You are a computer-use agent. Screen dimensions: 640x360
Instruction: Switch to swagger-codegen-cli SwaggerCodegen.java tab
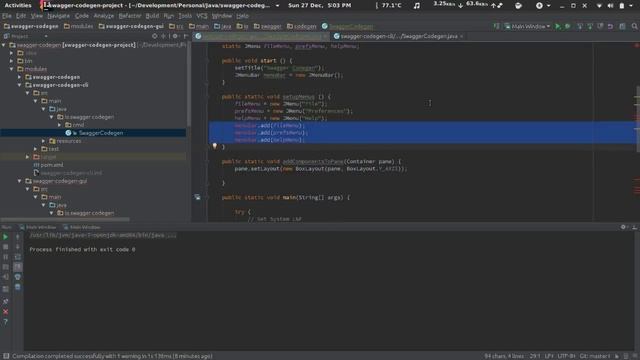tap(398, 36)
